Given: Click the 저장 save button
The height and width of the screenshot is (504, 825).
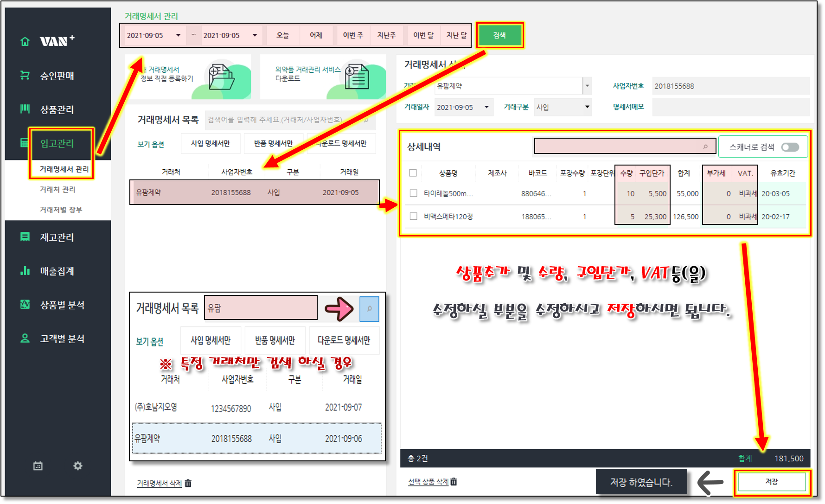Looking at the screenshot, I should (x=772, y=482).
